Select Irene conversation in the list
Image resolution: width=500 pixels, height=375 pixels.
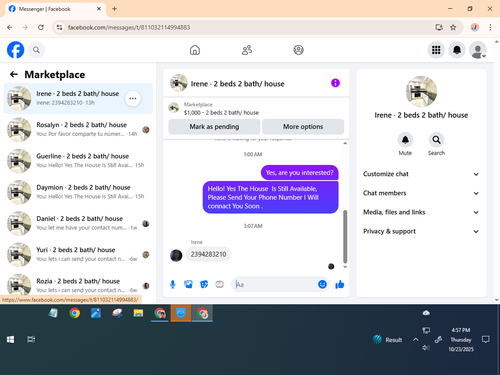78,99
